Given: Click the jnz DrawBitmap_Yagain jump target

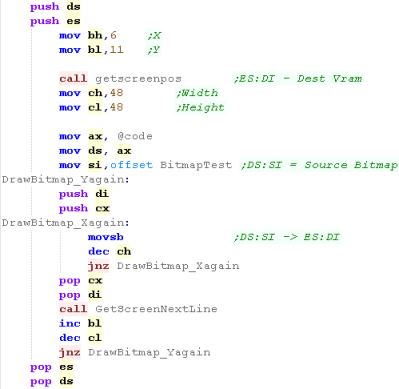Looking at the screenshot, I should [149, 352].
